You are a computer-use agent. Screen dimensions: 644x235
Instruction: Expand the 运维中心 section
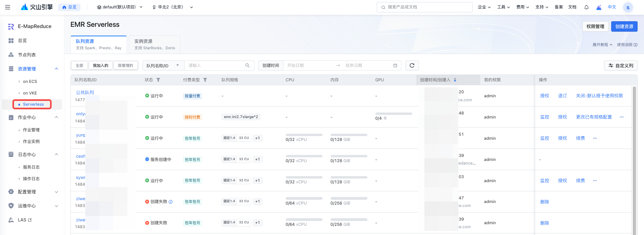(x=56, y=206)
